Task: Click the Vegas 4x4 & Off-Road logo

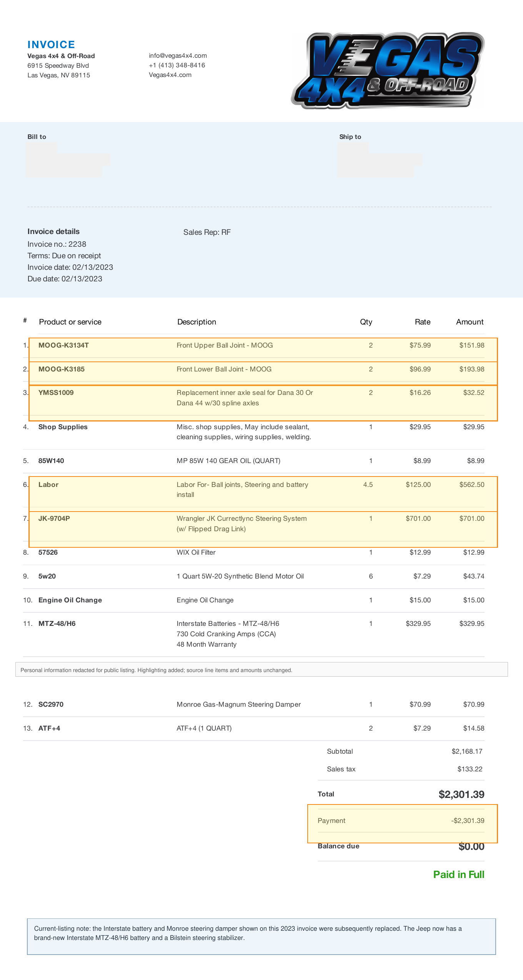Action: (387, 70)
